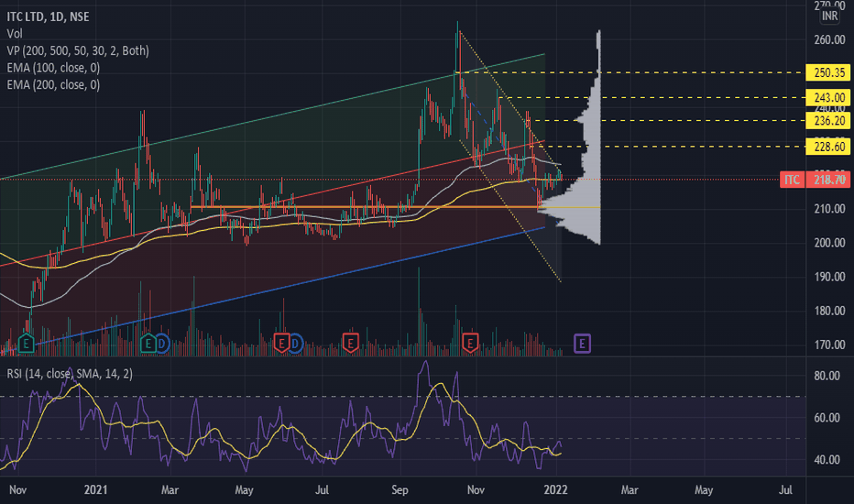Click the 243.00 yellow price label
This screenshot has height=504, width=854.
(827, 97)
